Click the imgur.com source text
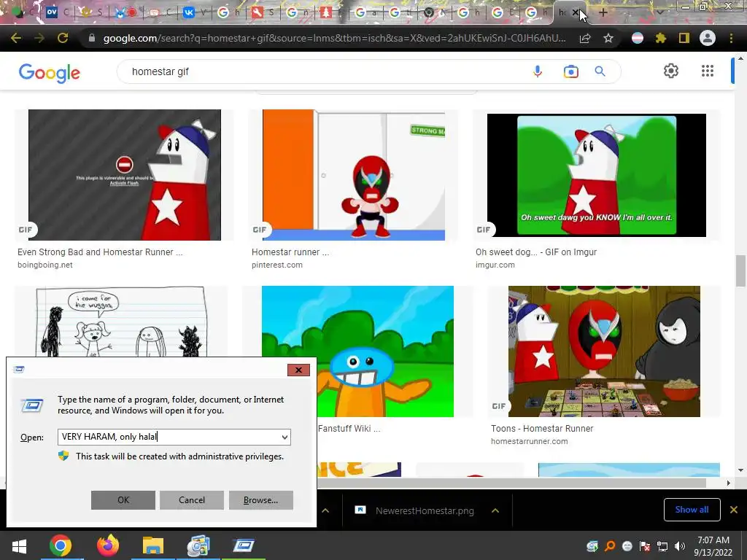The width and height of the screenshot is (747, 560). [x=495, y=265]
